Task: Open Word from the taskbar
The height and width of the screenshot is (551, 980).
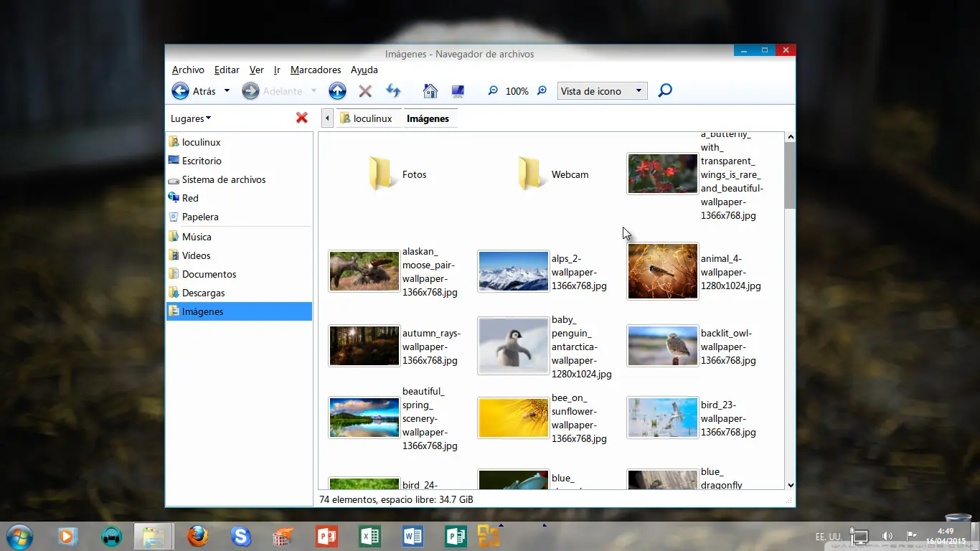Action: tap(413, 536)
